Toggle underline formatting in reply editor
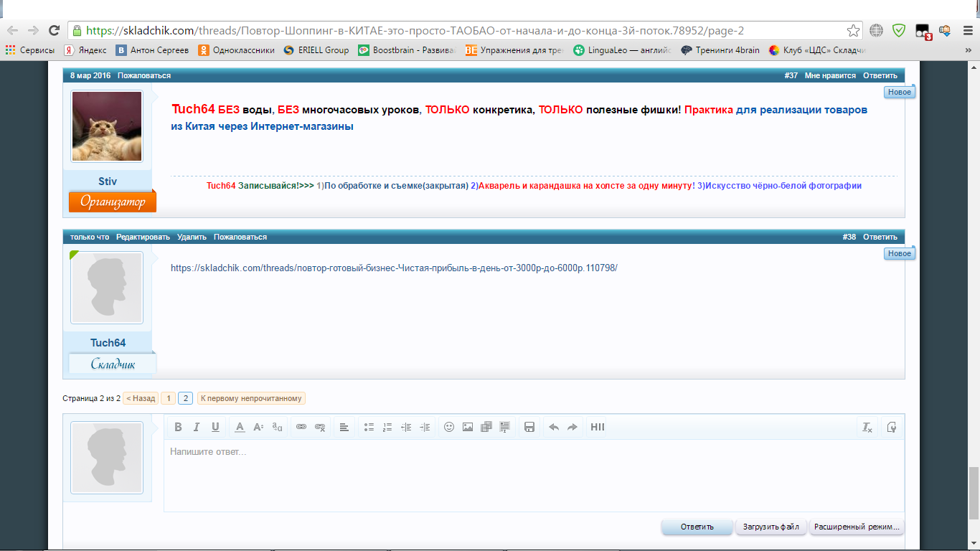The height and width of the screenshot is (551, 980). 215,427
